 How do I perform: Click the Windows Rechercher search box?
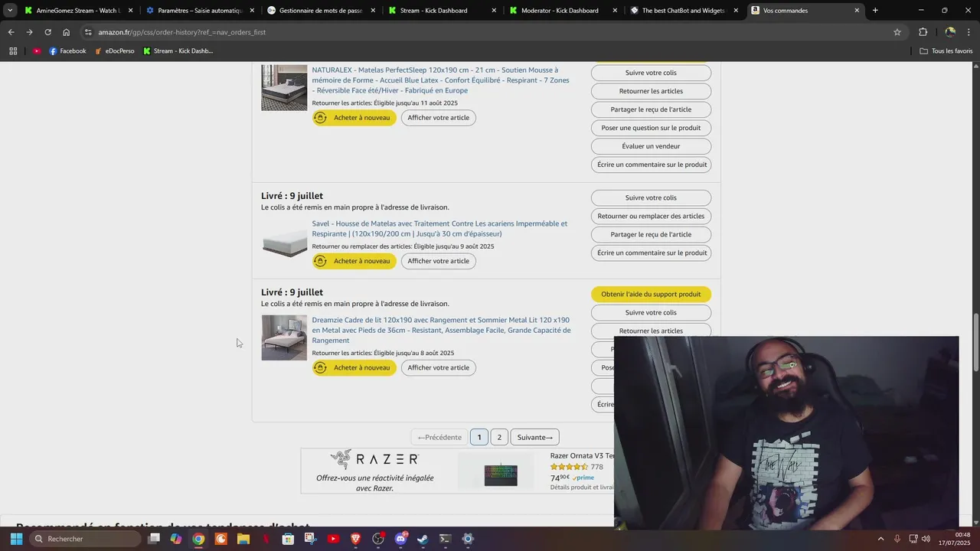[86, 539]
